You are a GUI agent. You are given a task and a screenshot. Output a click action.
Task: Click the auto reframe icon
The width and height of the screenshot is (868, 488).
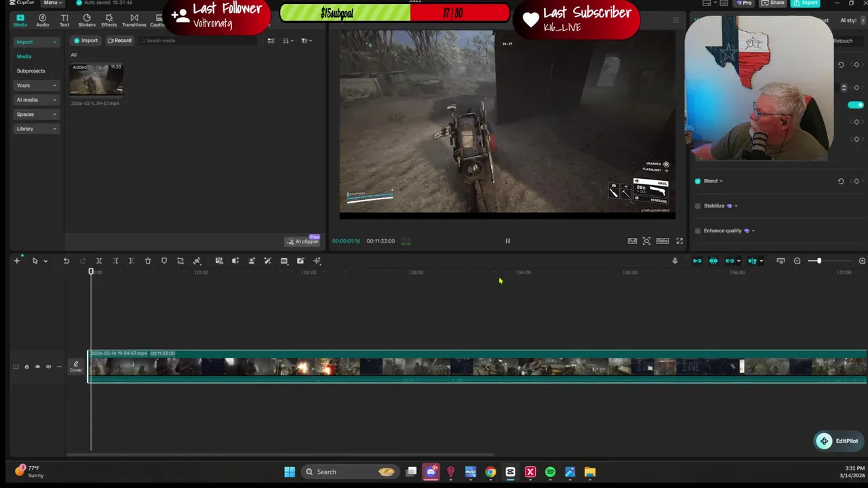coord(197,261)
